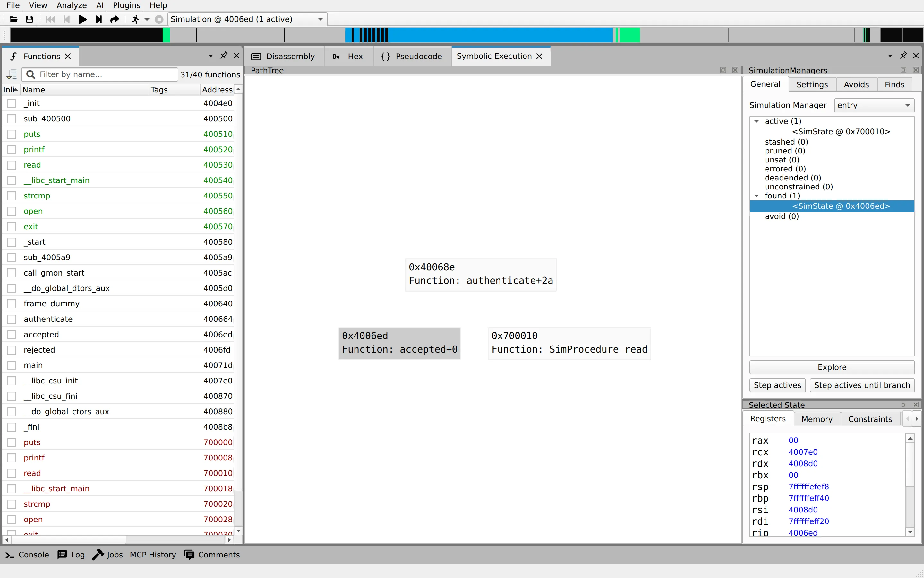Image resolution: width=924 pixels, height=578 pixels.
Task: Click the Explore button
Action: click(832, 367)
